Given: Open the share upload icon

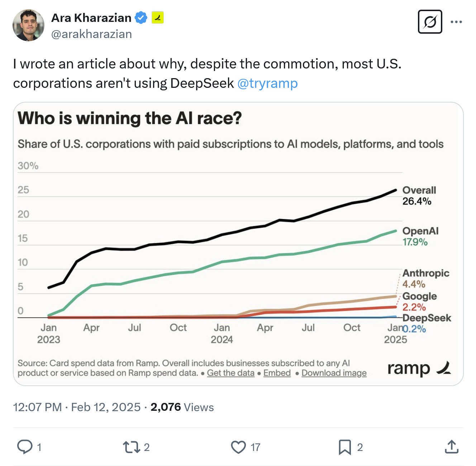Looking at the screenshot, I should [452, 447].
